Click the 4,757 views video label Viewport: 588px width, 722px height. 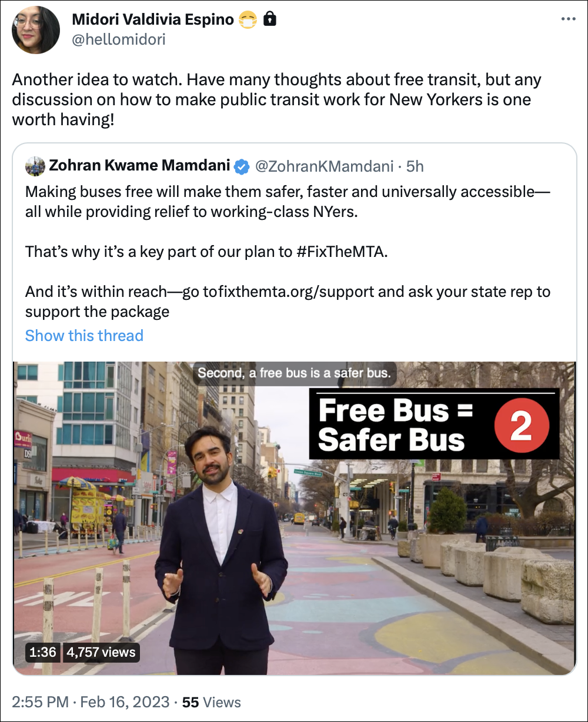101,651
